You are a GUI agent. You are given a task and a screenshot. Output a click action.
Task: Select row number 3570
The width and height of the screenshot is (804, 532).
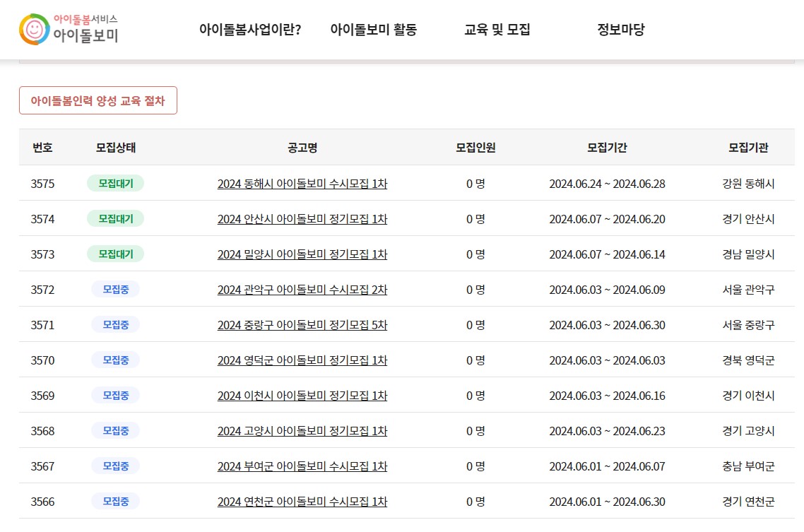point(42,360)
